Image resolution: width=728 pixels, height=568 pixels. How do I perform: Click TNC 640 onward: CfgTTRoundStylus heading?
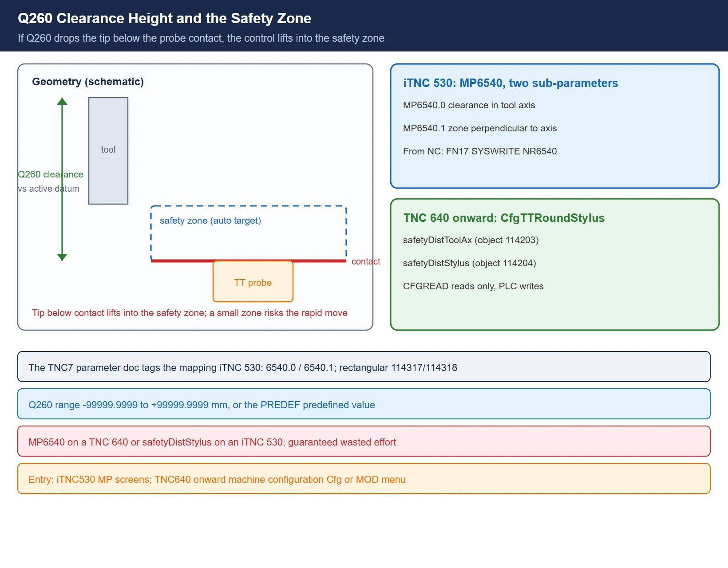[504, 218]
